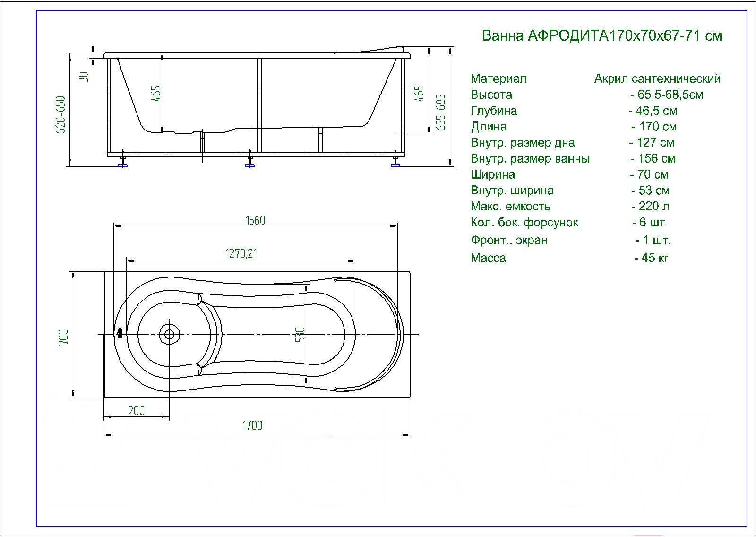This screenshot has width=756, height=537.
Task: Click the 1700 overall length dimension
Action: (252, 425)
